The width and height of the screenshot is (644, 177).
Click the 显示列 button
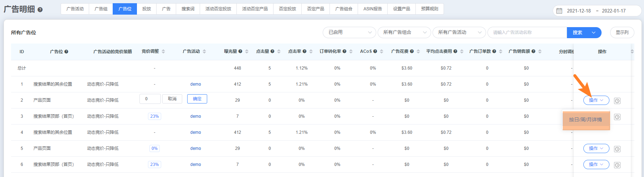tap(622, 32)
